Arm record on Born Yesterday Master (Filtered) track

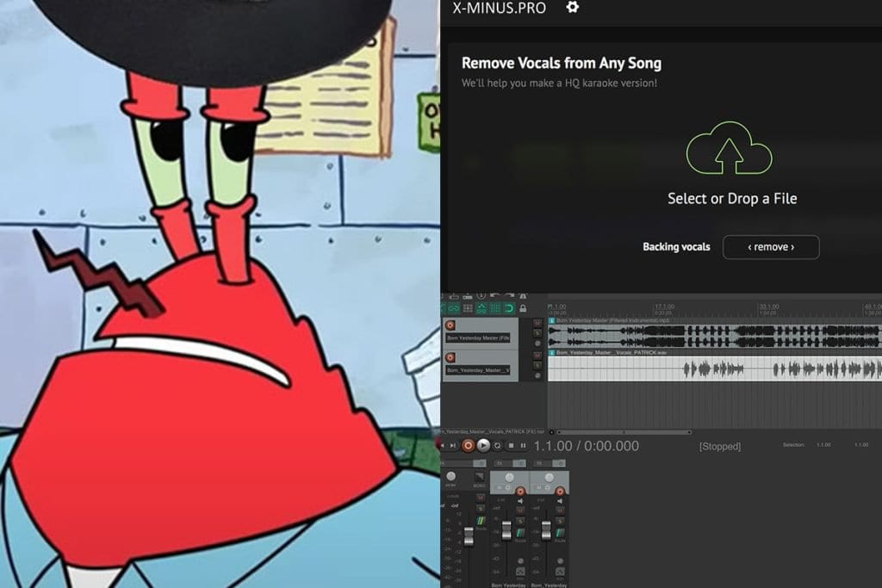pos(450,325)
